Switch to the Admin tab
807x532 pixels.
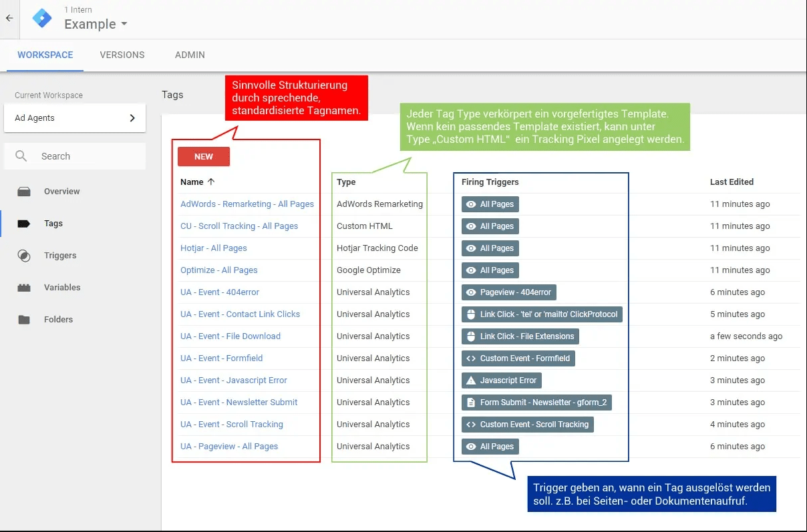190,55
